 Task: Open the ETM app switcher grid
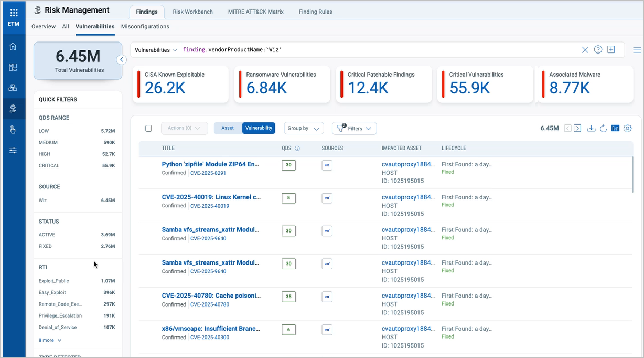pyautogui.click(x=14, y=13)
